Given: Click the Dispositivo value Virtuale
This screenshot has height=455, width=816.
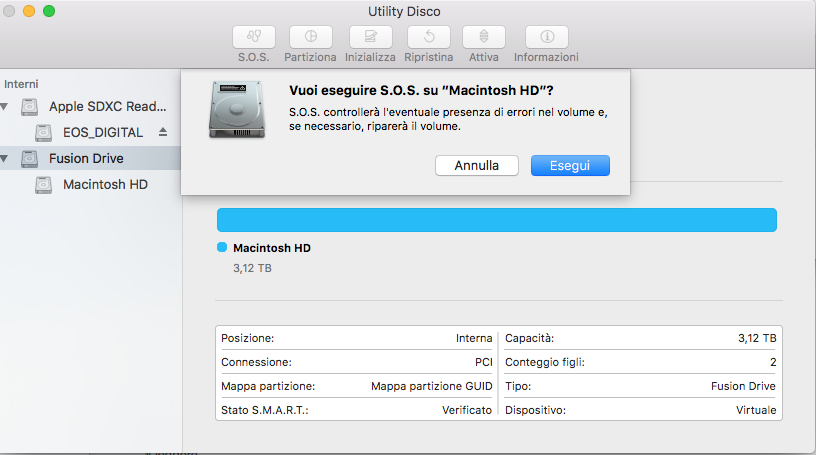Looking at the screenshot, I should click(x=756, y=410).
